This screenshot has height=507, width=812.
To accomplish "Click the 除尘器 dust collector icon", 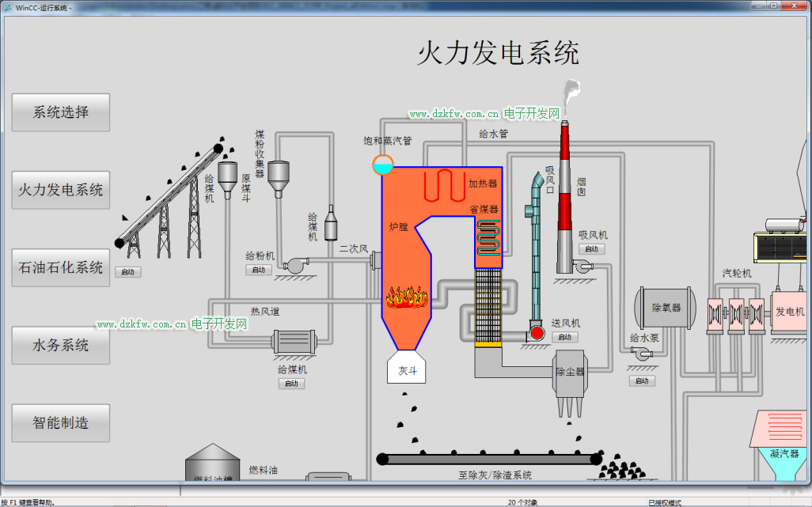I will [570, 373].
